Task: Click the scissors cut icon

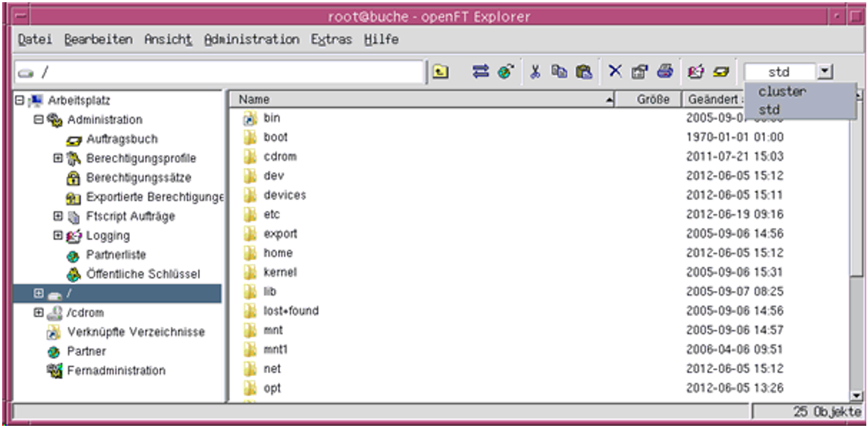Action: pos(535,71)
